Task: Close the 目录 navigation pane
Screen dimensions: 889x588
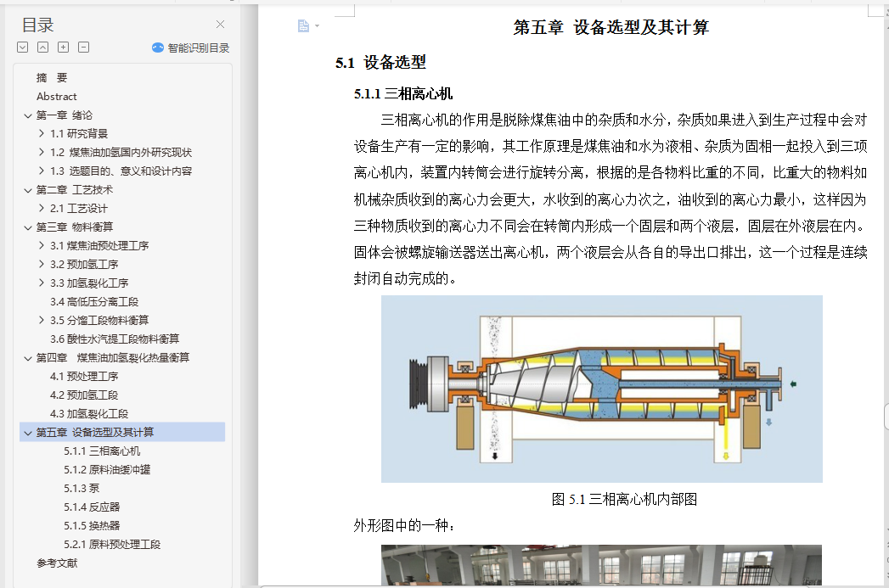Action: [221, 25]
